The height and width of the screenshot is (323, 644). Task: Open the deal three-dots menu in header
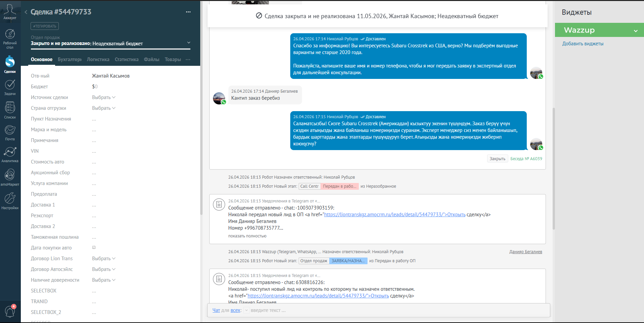click(188, 12)
